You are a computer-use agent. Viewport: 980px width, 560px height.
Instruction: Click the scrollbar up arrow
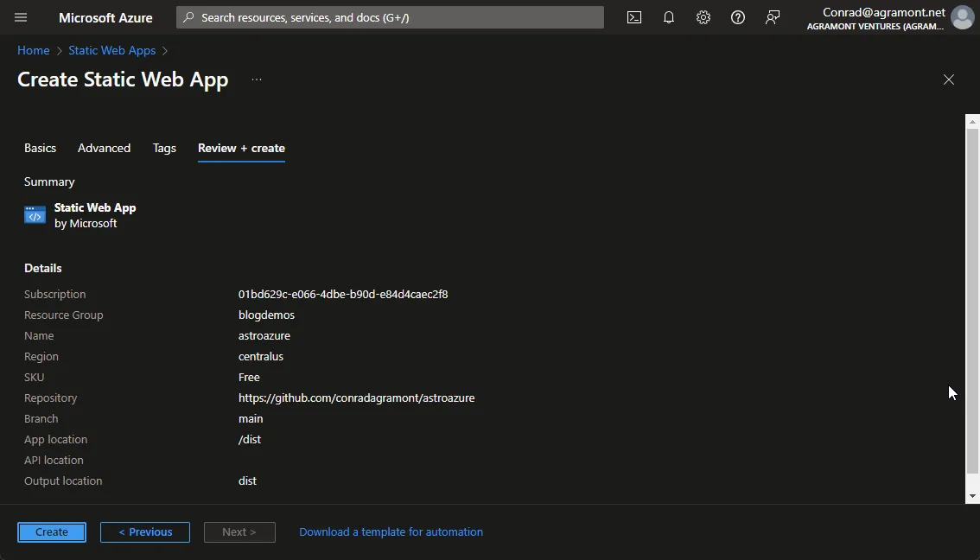(x=972, y=121)
